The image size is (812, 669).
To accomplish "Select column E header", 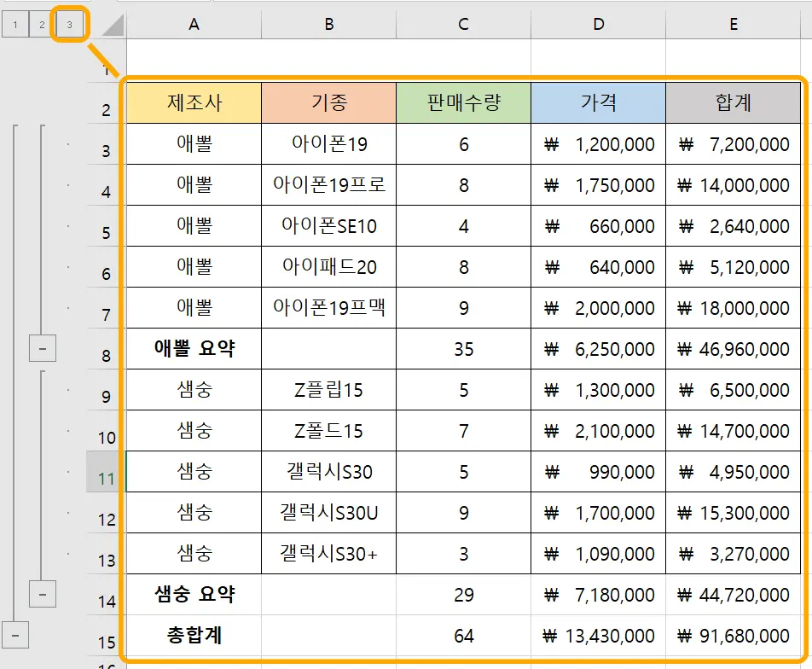I will [734, 25].
